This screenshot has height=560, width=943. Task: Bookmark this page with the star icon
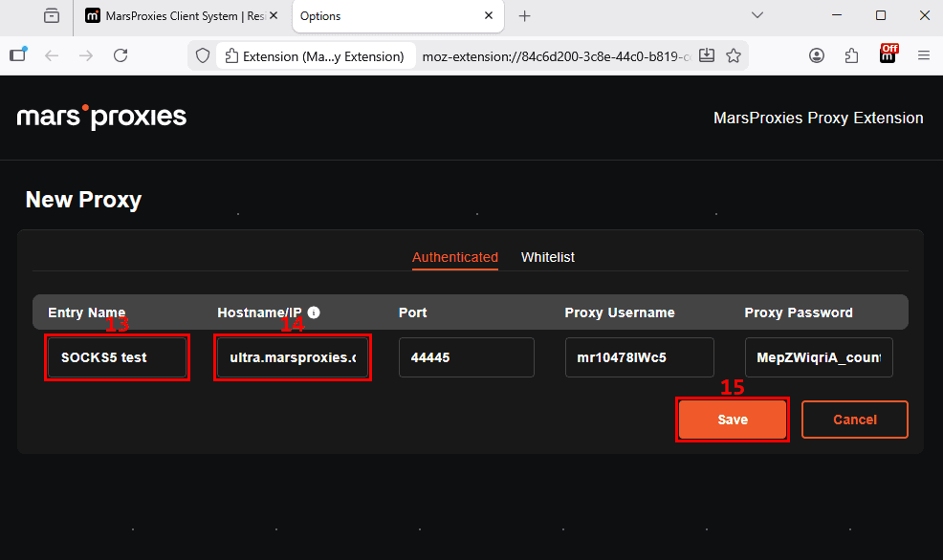[x=734, y=55]
